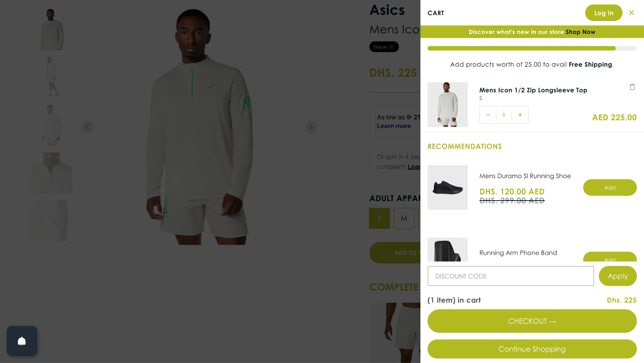The height and width of the screenshot is (363, 644).
Task: Click Continue Shopping
Action: pos(532,349)
